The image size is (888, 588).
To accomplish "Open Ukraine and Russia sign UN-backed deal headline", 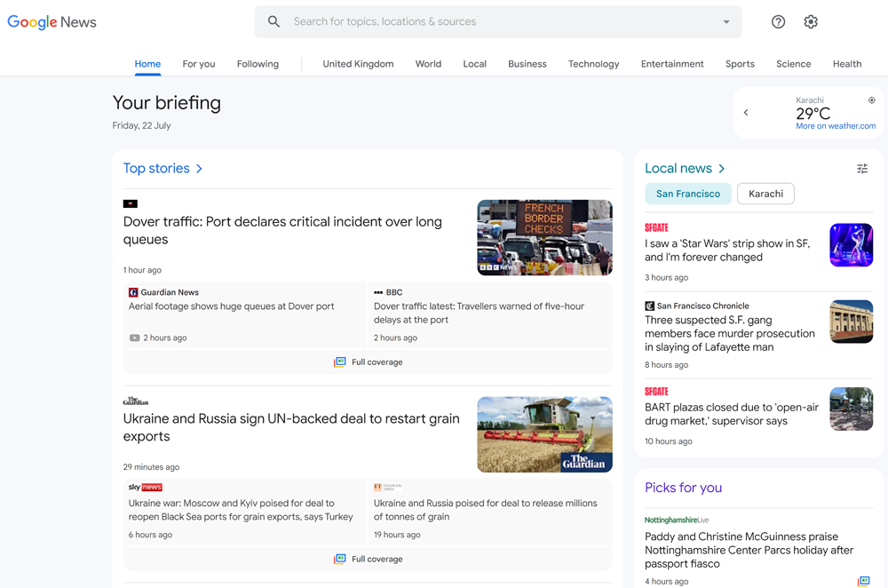I will coord(291,427).
